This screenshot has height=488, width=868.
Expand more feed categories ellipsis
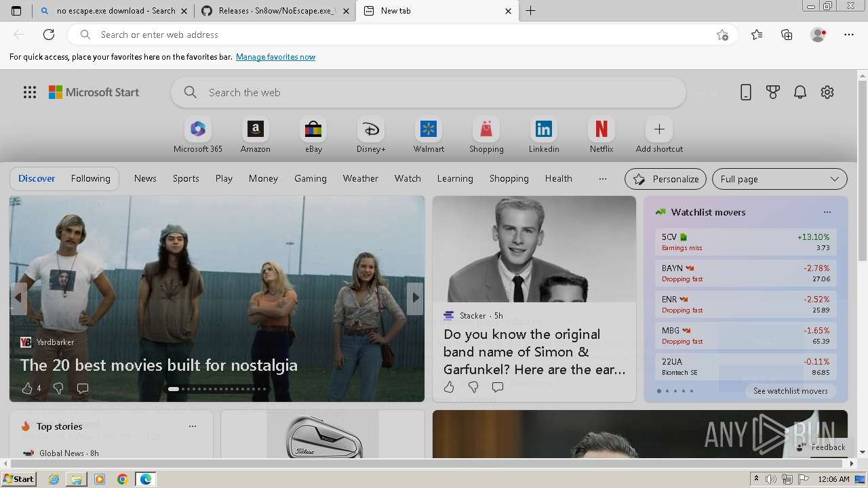click(x=603, y=178)
